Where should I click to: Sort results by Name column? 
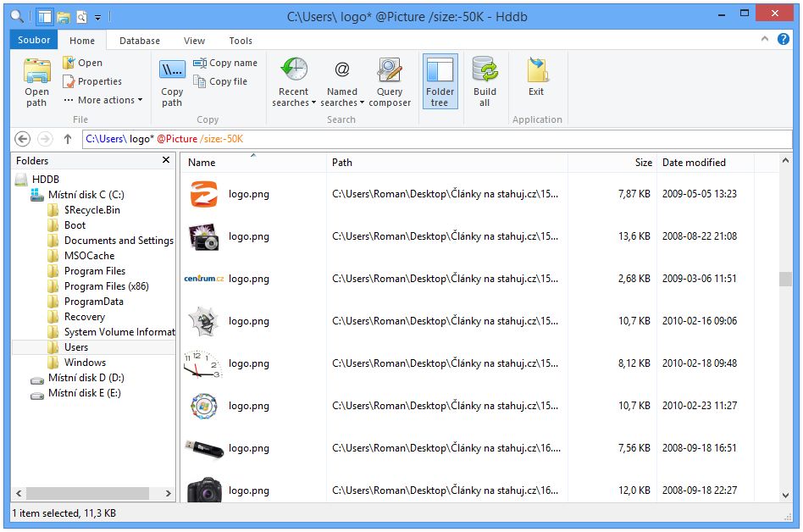pos(253,163)
